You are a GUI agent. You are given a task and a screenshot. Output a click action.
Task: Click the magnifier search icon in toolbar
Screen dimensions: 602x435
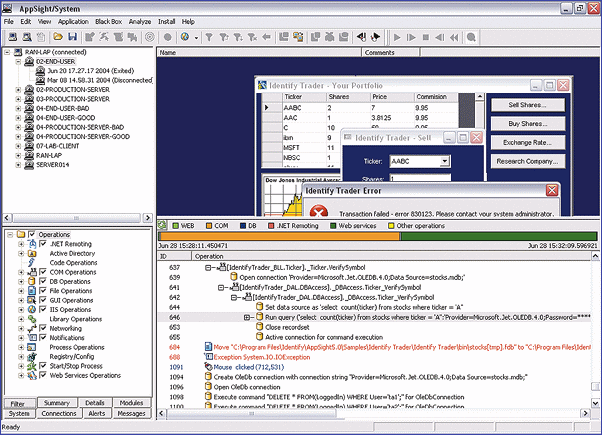point(471,37)
